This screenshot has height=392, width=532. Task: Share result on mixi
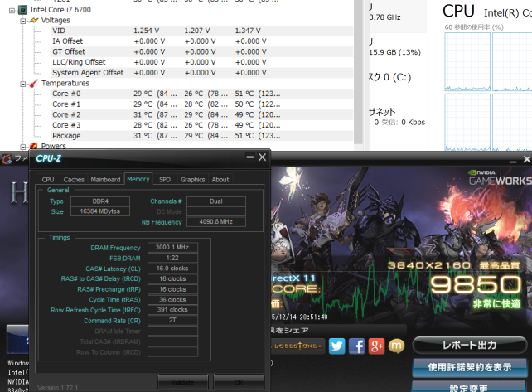(396, 346)
